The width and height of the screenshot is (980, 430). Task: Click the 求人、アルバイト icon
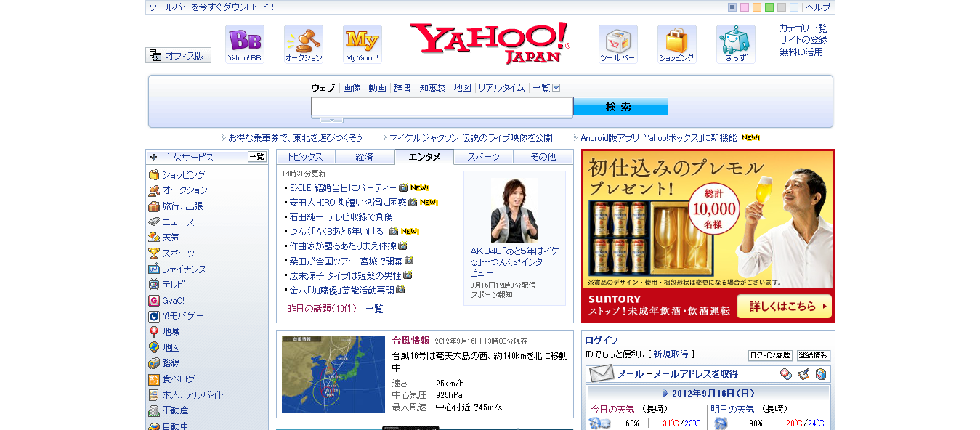[154, 395]
